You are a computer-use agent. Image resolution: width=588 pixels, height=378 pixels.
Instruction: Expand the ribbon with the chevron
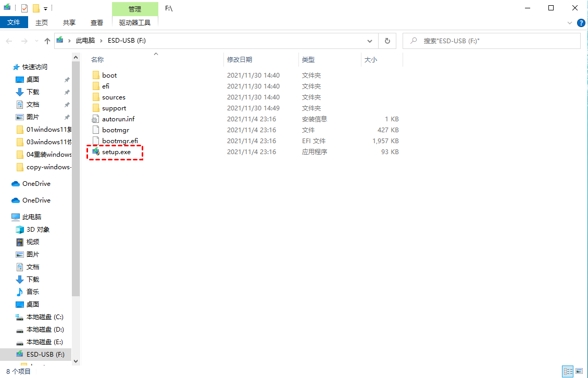tap(569, 23)
